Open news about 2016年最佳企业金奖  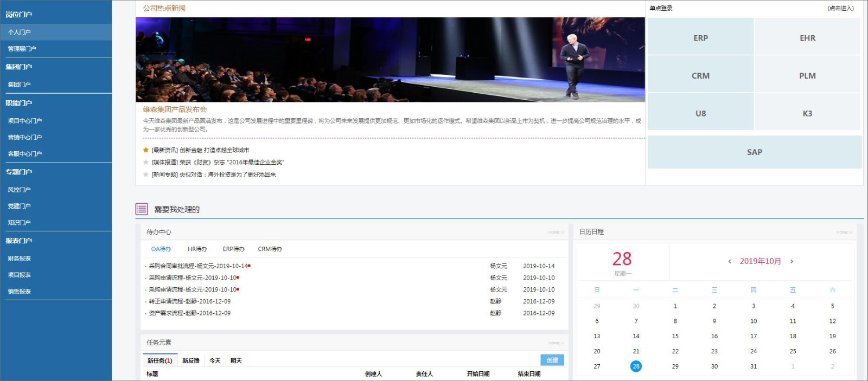218,162
